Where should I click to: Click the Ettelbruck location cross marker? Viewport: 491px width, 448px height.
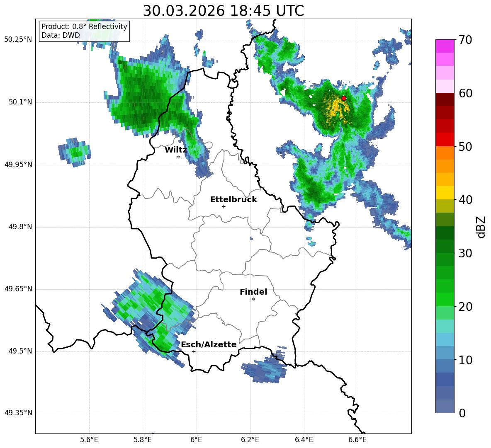[x=224, y=206]
